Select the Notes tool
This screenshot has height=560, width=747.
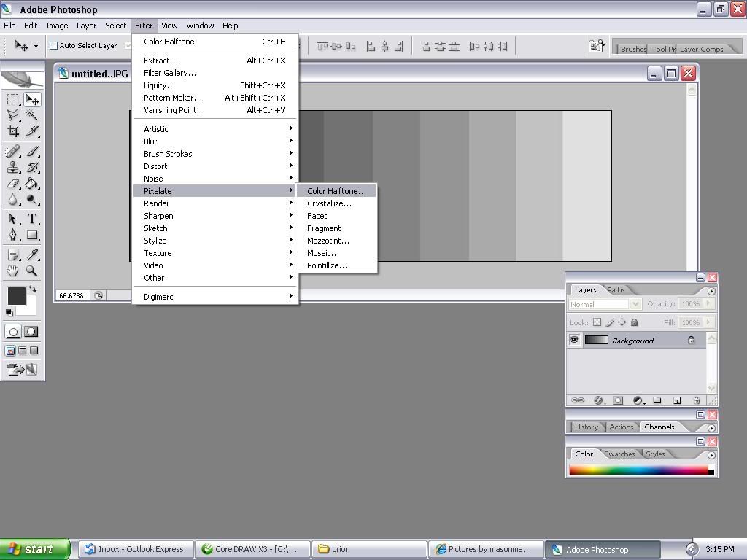13,254
